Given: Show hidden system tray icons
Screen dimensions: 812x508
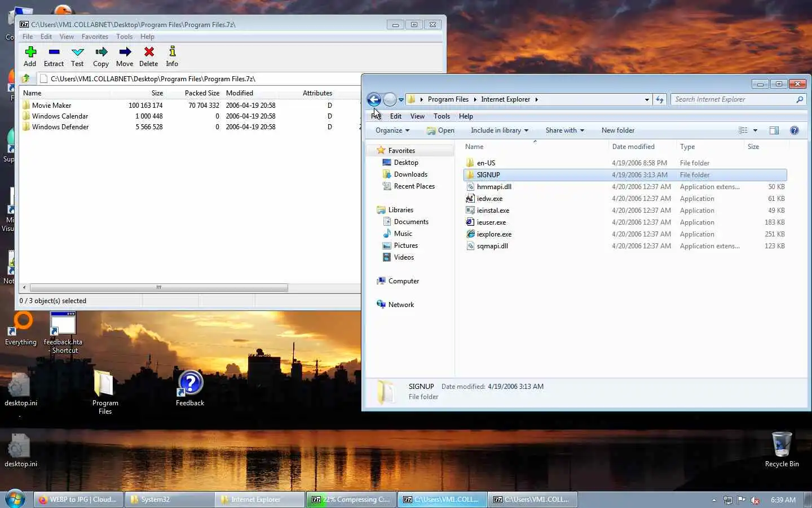Looking at the screenshot, I should pyautogui.click(x=714, y=500).
